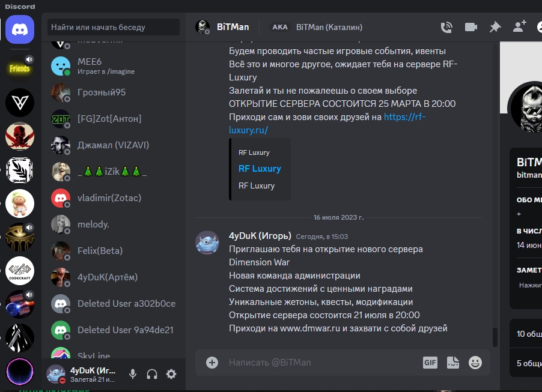Open DM with Джамал (VIZAVI)

114,145
